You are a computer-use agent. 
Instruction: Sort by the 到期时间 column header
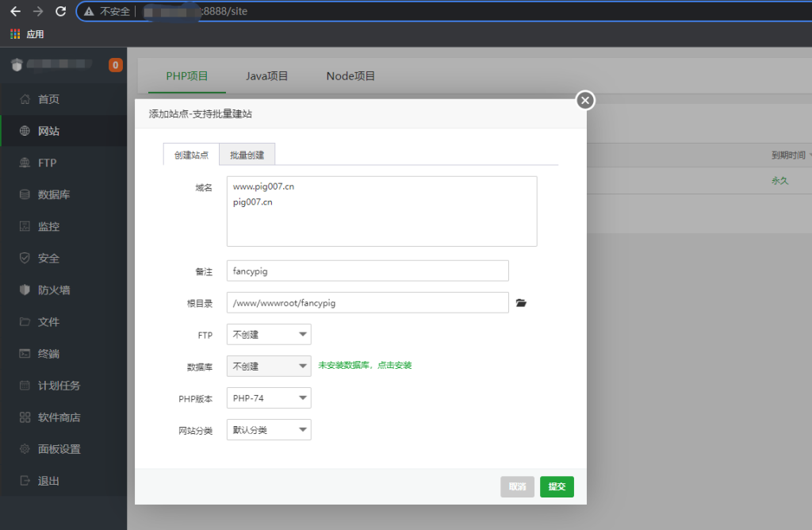(788, 155)
